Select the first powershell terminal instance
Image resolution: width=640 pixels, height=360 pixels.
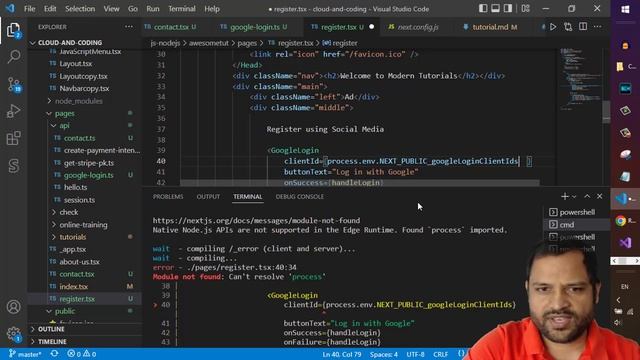[x=576, y=212]
